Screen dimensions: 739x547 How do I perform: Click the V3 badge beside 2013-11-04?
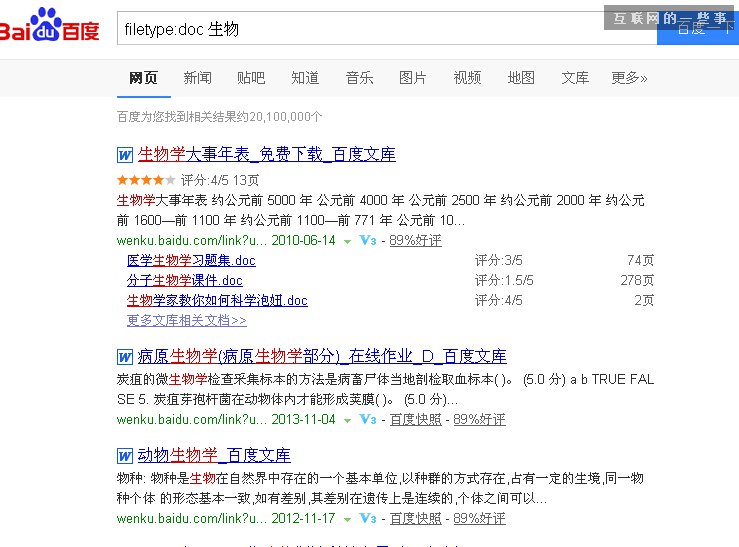pyautogui.click(x=368, y=419)
